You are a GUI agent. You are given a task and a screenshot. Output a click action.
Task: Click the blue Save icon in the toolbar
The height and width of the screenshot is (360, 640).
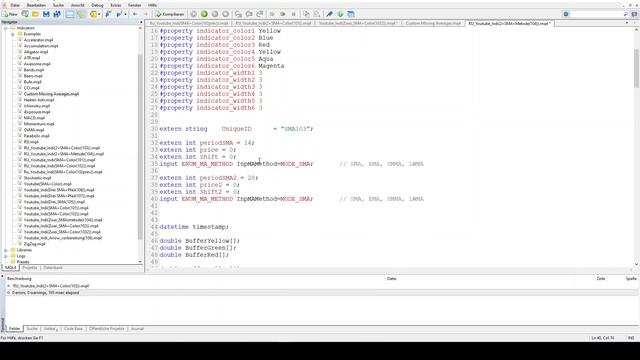(x=46, y=14)
